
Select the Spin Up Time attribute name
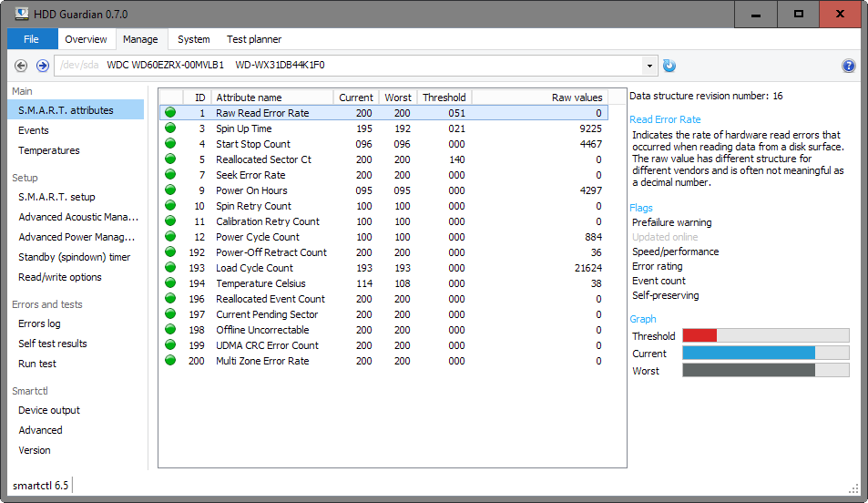243,128
